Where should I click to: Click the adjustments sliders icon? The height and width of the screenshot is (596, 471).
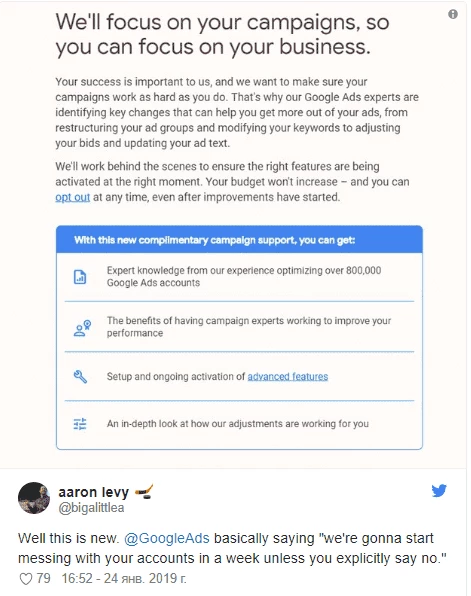tap(80, 424)
